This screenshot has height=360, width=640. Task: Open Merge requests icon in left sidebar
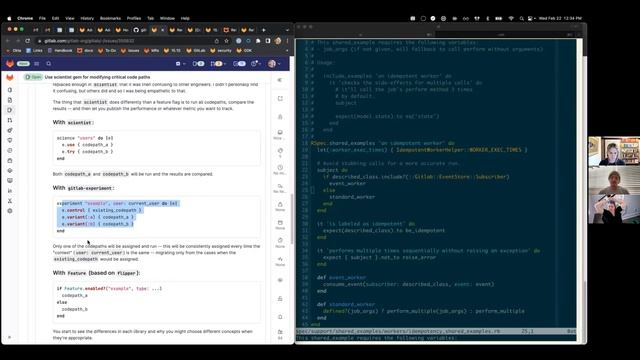coord(10,120)
